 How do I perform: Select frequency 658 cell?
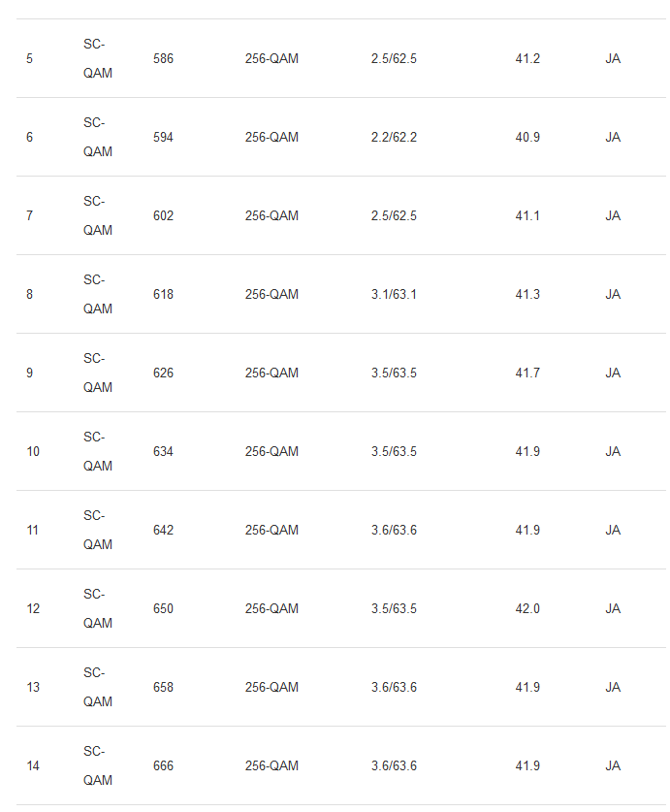coord(163,687)
